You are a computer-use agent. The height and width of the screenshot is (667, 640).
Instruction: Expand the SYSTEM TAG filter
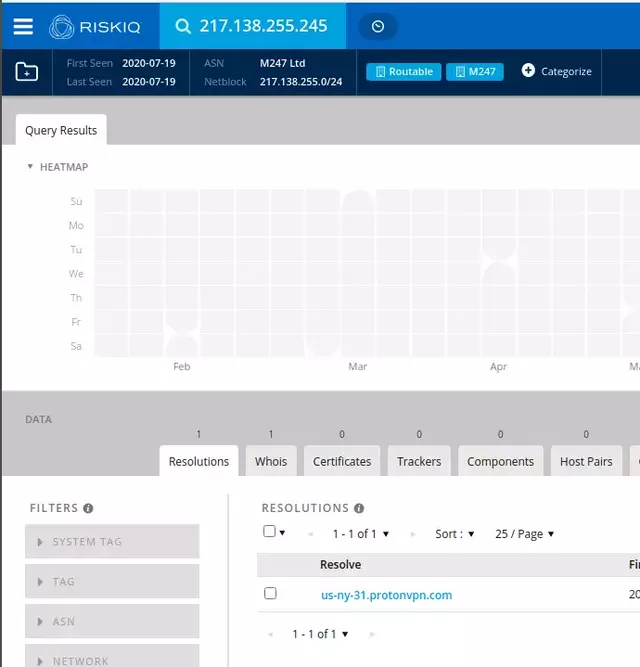pos(112,542)
